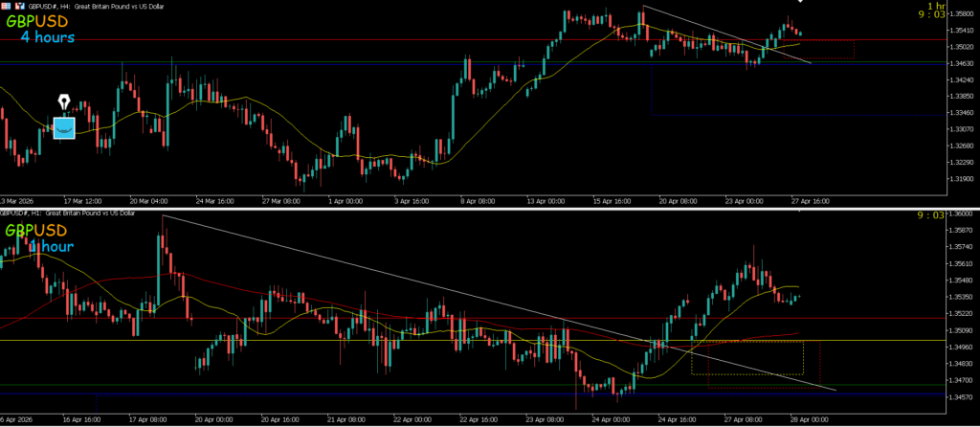Select the white pen nib icon

click(64, 101)
